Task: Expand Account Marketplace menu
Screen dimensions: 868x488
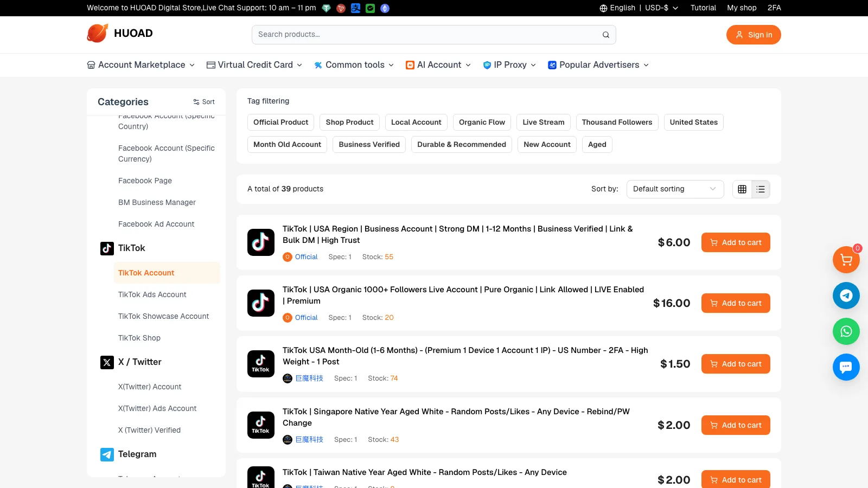Action: pyautogui.click(x=141, y=65)
